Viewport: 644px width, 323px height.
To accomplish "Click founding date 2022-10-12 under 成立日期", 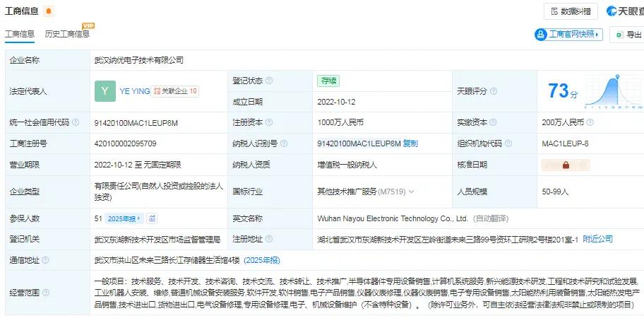I will (x=336, y=102).
